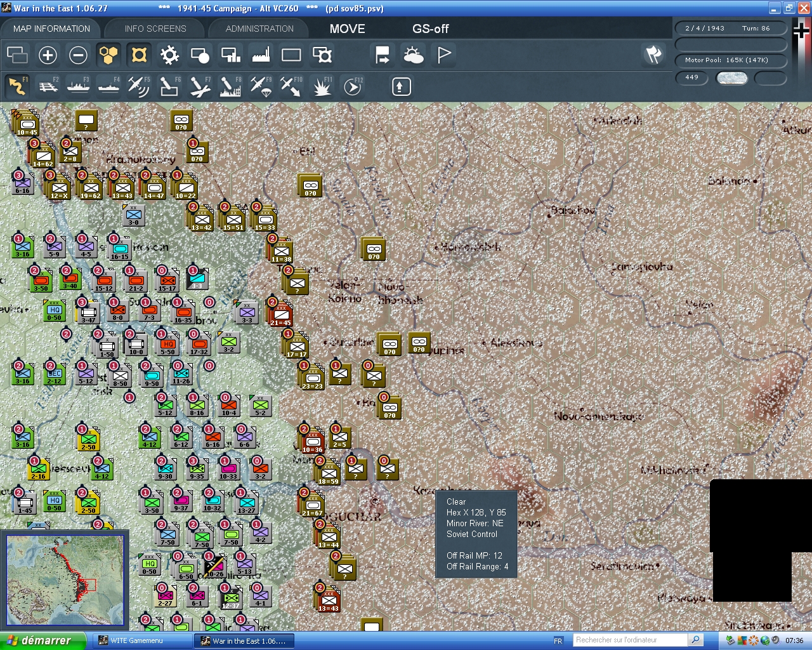Select the F4 ship mode
Image resolution: width=812 pixels, height=650 pixels.
click(x=108, y=86)
